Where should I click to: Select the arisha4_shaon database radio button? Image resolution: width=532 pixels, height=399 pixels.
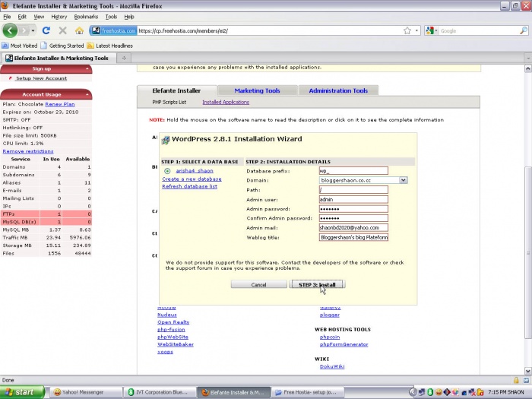[167, 171]
